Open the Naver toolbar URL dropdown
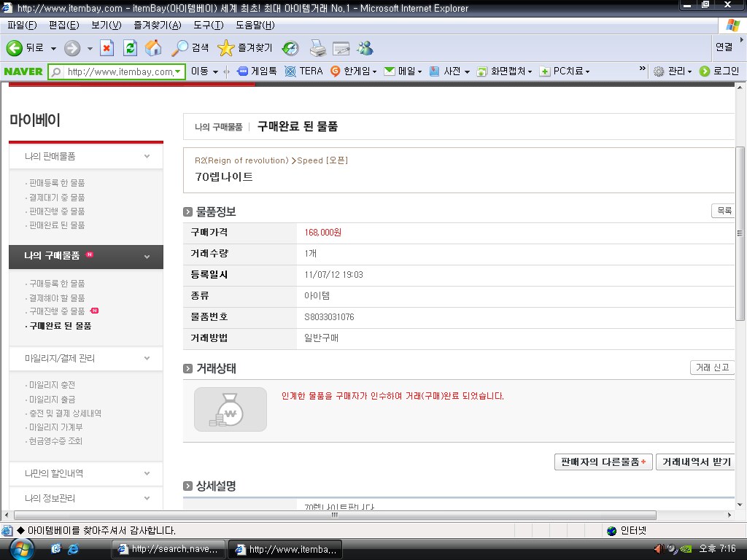The width and height of the screenshot is (747, 560). pos(178,71)
